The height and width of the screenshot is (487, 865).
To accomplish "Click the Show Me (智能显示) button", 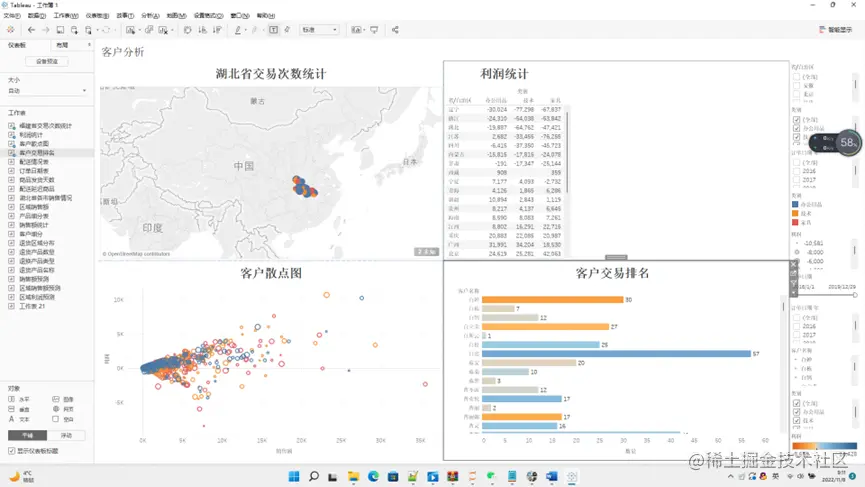I will click(836, 30).
